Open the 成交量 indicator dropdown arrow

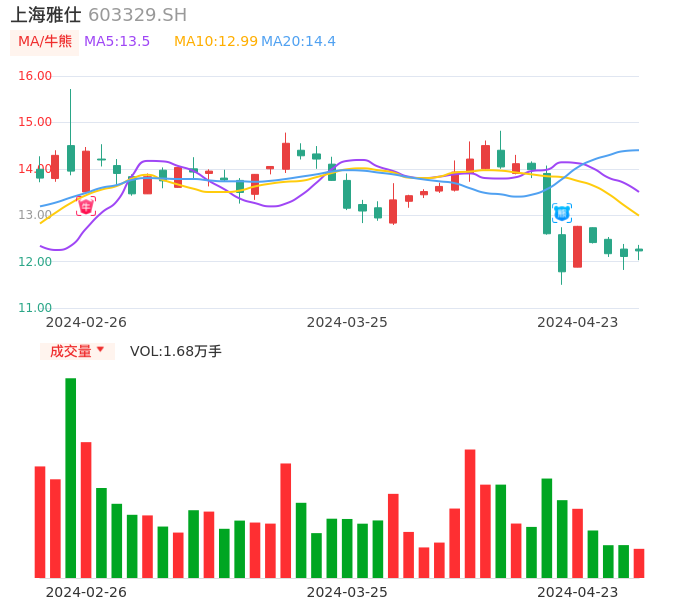pyautogui.click(x=100, y=350)
